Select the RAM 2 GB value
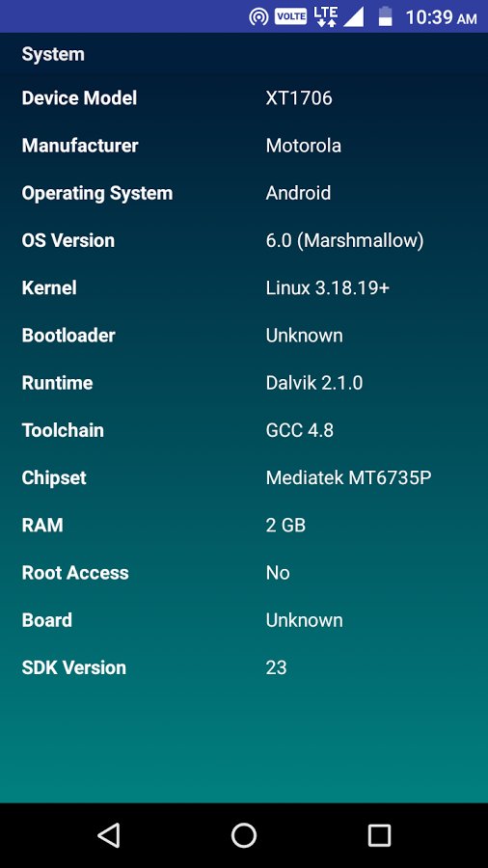The height and width of the screenshot is (868, 488). [x=285, y=525]
